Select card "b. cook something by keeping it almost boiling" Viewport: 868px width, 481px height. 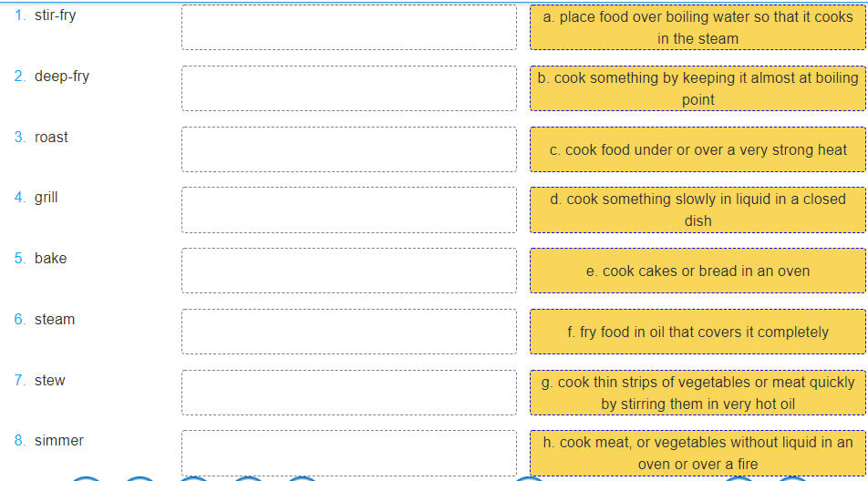(697, 88)
